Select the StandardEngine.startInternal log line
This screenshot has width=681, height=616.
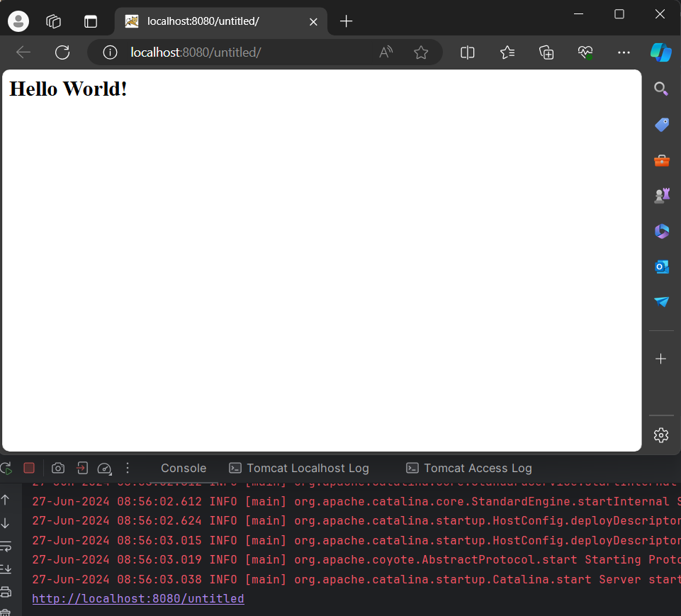tap(356, 501)
